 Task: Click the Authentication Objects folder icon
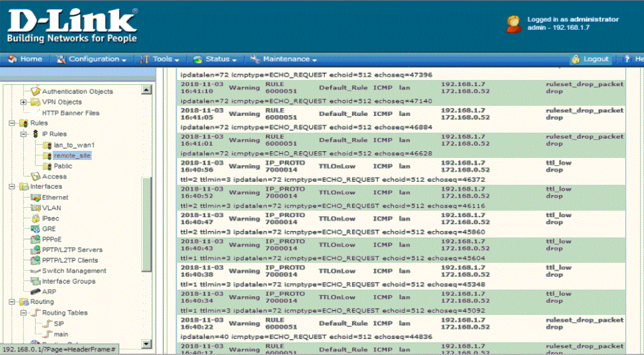click(35, 92)
